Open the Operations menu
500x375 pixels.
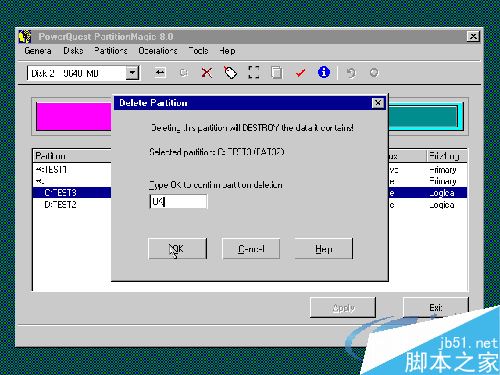[158, 51]
